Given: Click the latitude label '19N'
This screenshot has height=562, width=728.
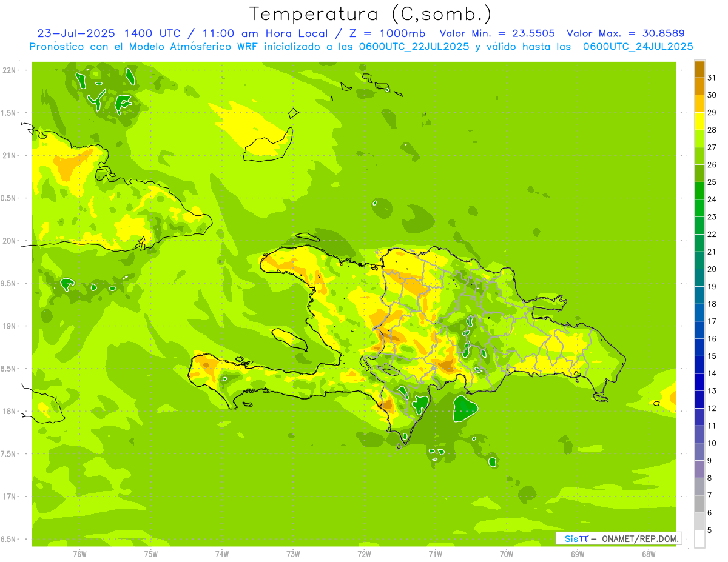Looking at the screenshot, I should [x=10, y=326].
